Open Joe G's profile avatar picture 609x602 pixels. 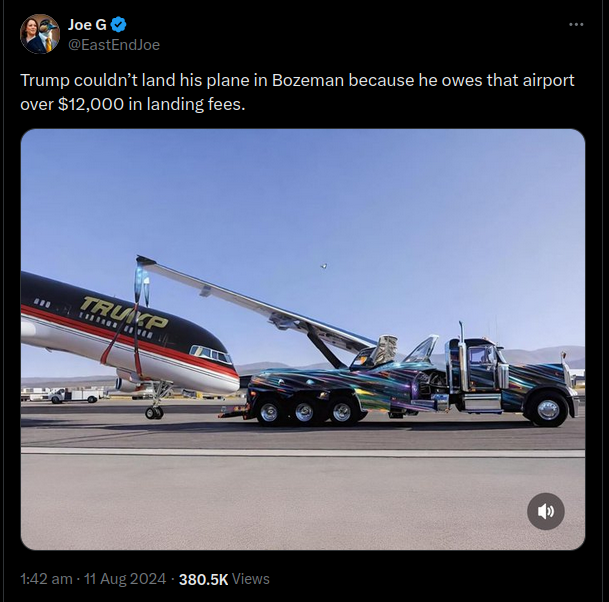[40, 34]
